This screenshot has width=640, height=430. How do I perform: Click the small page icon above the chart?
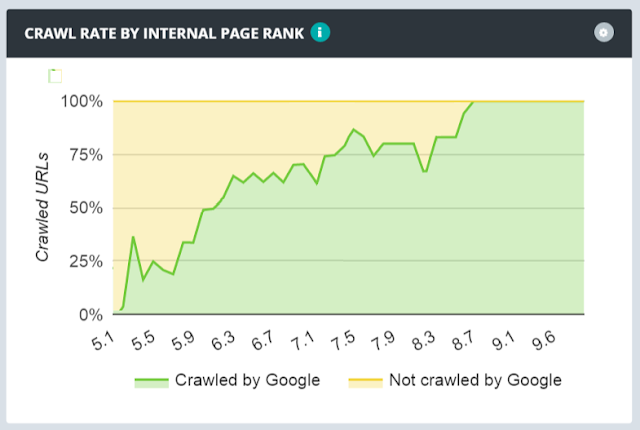(x=56, y=76)
